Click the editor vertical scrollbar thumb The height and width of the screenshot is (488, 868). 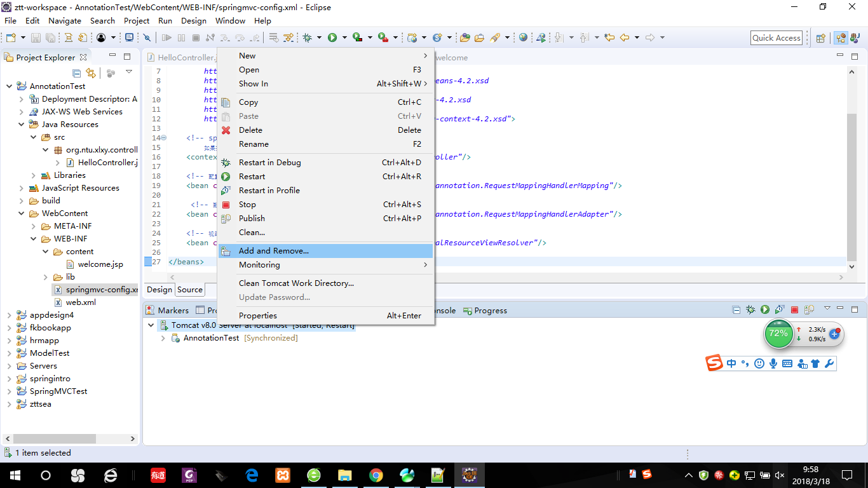[852, 187]
